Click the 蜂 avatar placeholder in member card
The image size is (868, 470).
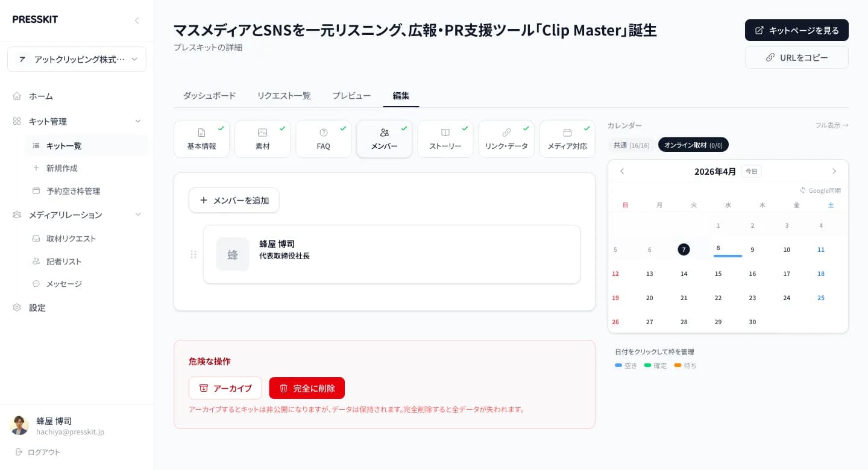pos(233,254)
